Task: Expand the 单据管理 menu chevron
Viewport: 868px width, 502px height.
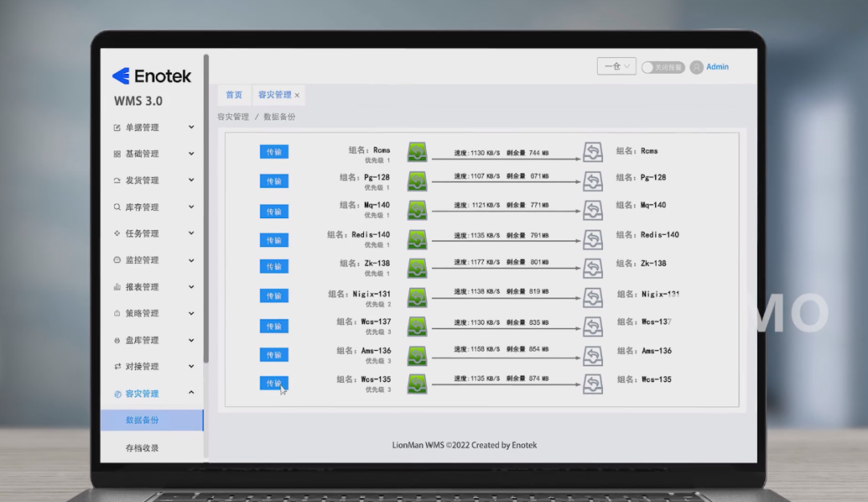Action: [191, 127]
